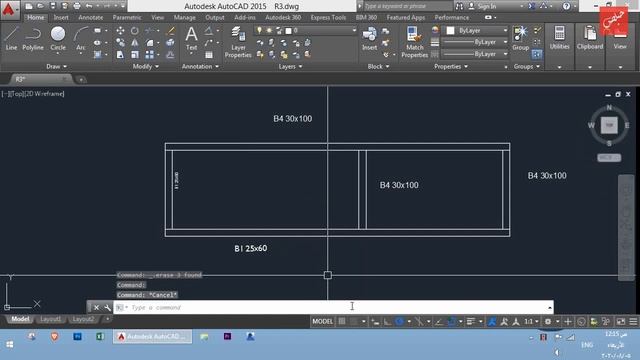Toggle polar tracking in status bar
The height and width of the screenshot is (360, 640).
coord(400,322)
